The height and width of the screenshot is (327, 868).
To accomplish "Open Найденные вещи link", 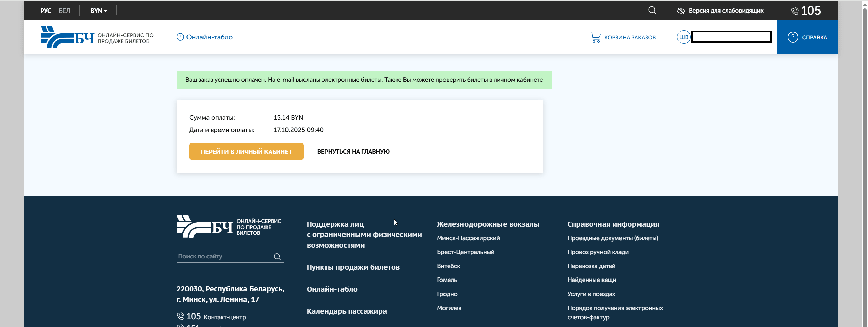I will (x=592, y=280).
